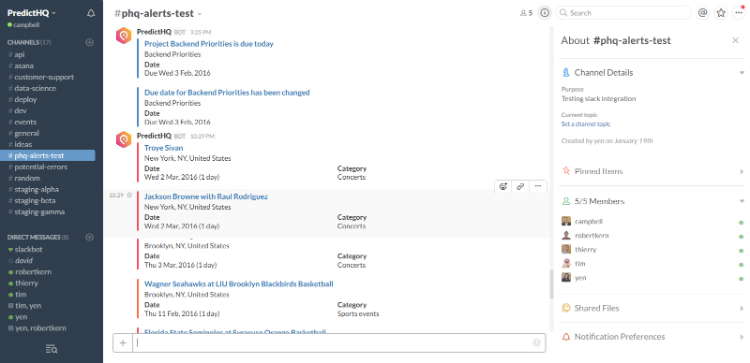Image resolution: width=750 pixels, height=363 pixels.
Task: Open Jackson Browne with Raul Rodriguez link
Action: click(206, 197)
